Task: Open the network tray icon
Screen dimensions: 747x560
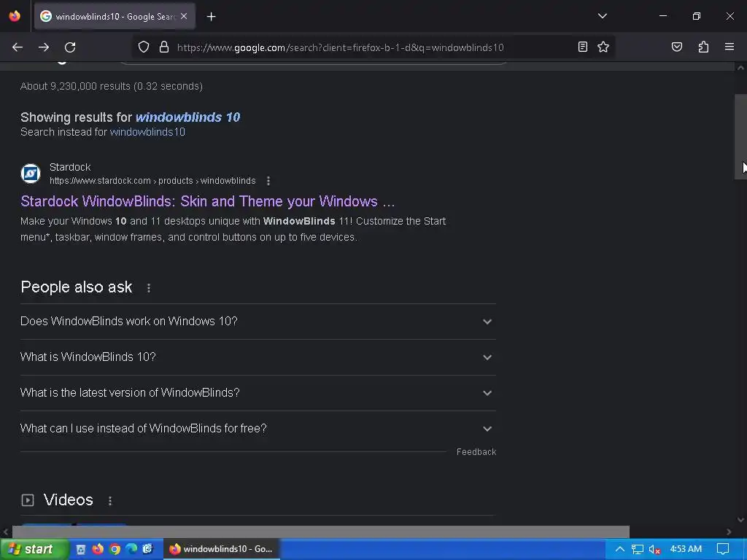Action: point(638,549)
